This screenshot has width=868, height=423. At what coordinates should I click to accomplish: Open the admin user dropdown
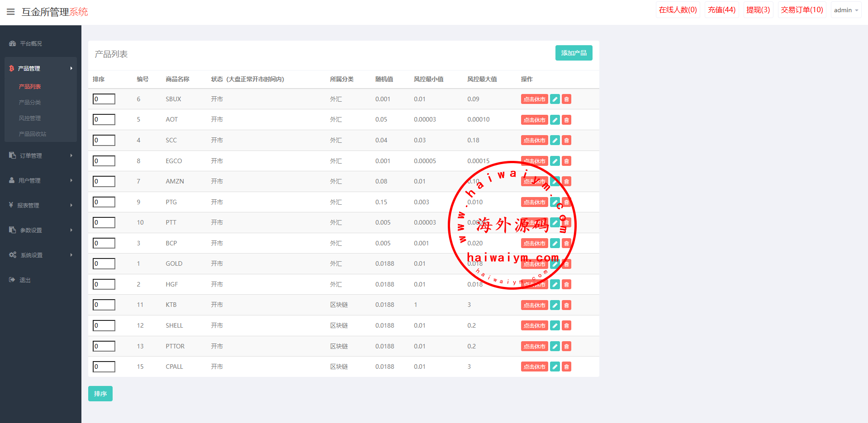pos(845,10)
